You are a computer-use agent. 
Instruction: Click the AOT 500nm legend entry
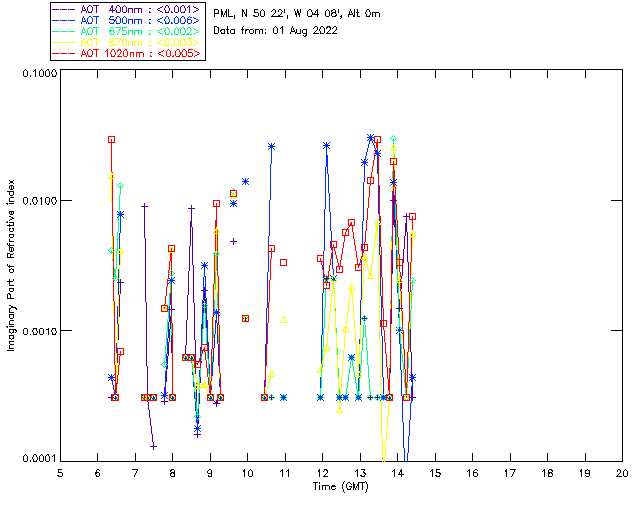point(127,20)
